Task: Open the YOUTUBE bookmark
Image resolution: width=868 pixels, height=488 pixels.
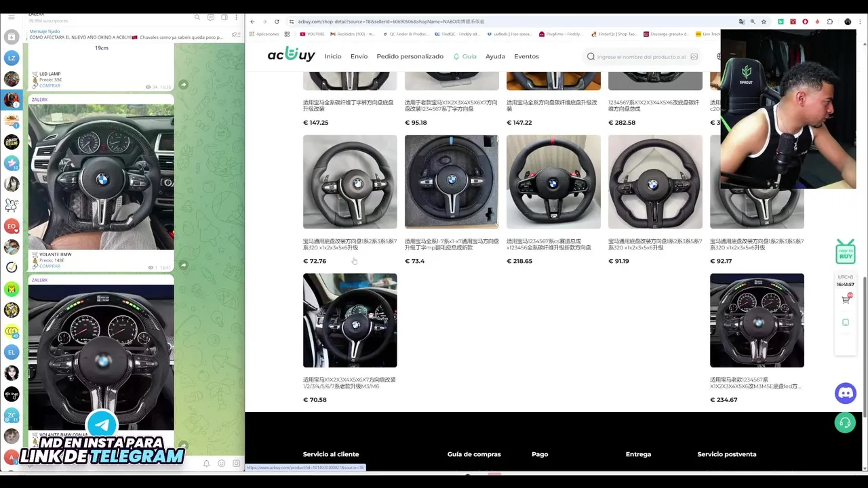Action: pyautogui.click(x=312, y=34)
